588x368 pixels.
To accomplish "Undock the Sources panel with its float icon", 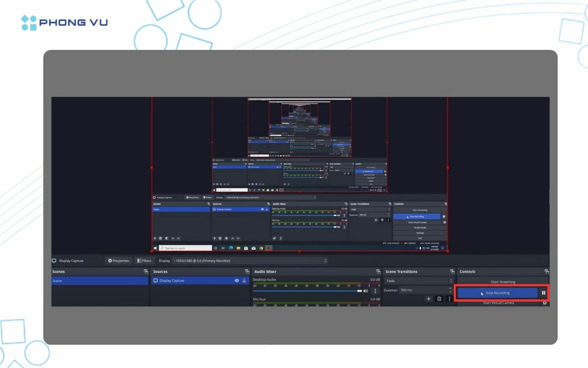I will pyautogui.click(x=247, y=272).
